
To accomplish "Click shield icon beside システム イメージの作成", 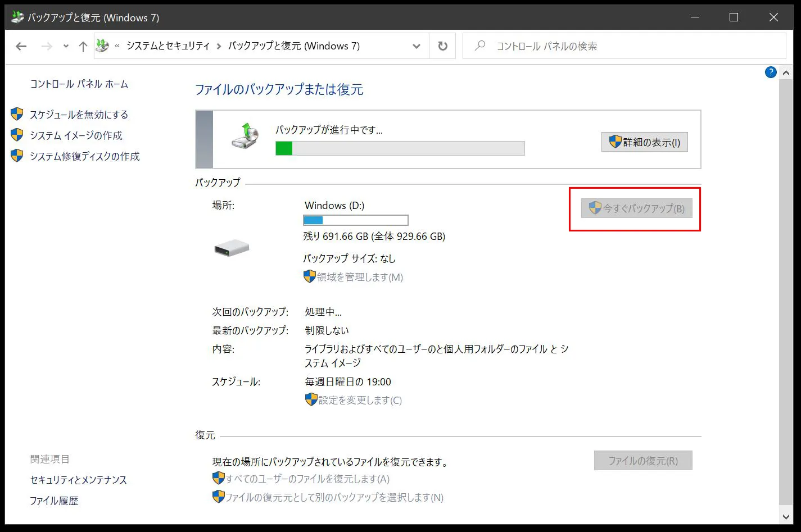I will click(17, 135).
